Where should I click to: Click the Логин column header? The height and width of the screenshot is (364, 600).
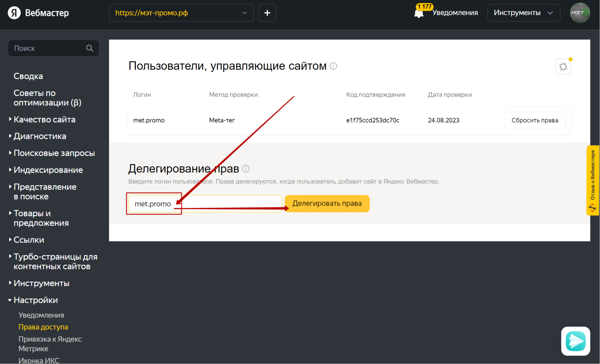coord(142,95)
